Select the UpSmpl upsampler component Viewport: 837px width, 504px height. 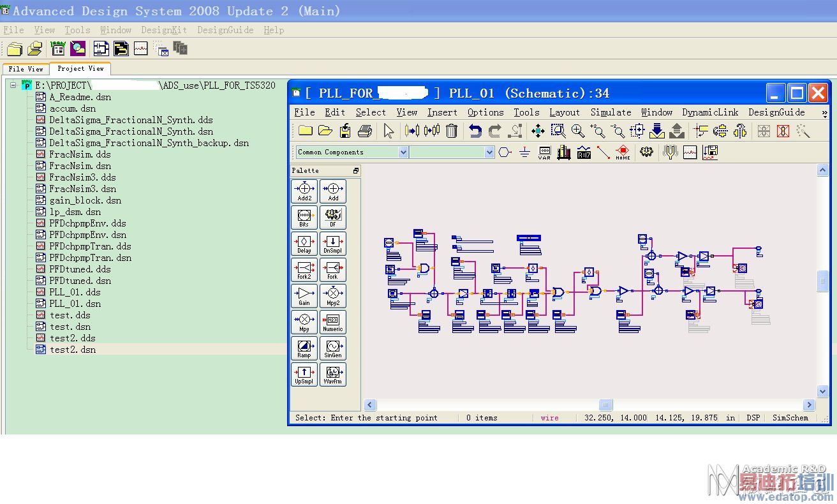point(304,374)
